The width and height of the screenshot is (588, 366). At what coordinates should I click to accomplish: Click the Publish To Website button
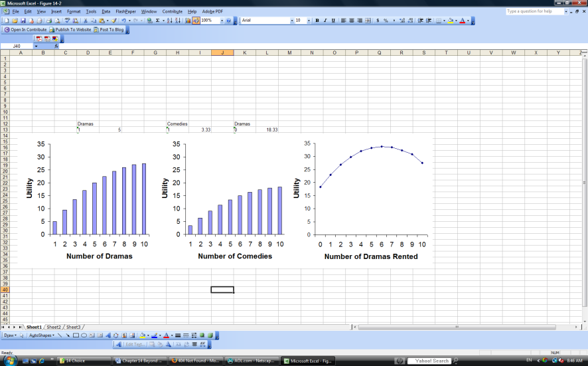[70, 30]
